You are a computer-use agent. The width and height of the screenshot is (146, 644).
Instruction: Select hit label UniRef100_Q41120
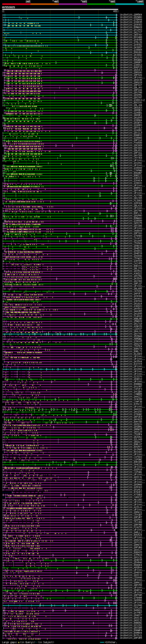(131, 57)
